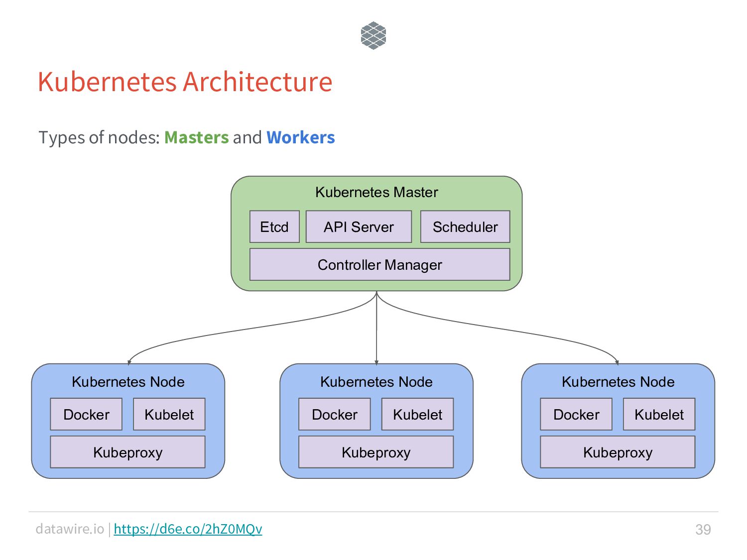Image resolution: width=747 pixels, height=560 pixels.
Task: Click the 'Types of nodes:' text
Action: click(99, 137)
